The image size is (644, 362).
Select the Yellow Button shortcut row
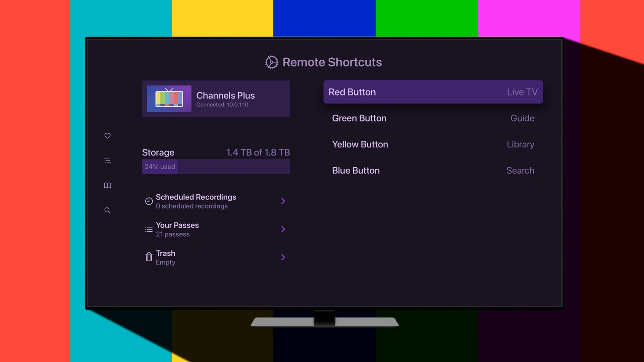(433, 144)
